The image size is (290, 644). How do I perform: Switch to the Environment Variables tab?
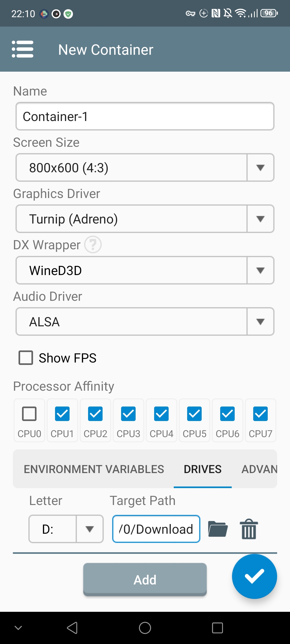point(94,469)
